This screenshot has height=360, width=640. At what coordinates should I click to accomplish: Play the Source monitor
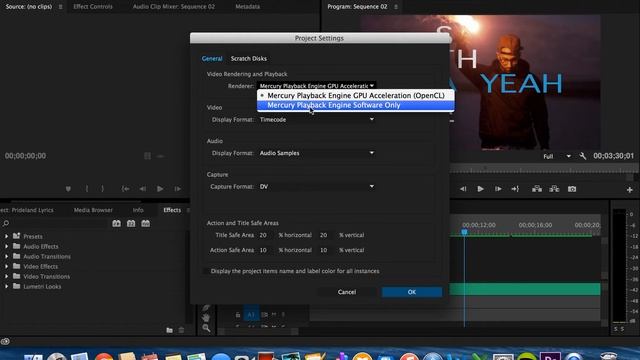160,189
